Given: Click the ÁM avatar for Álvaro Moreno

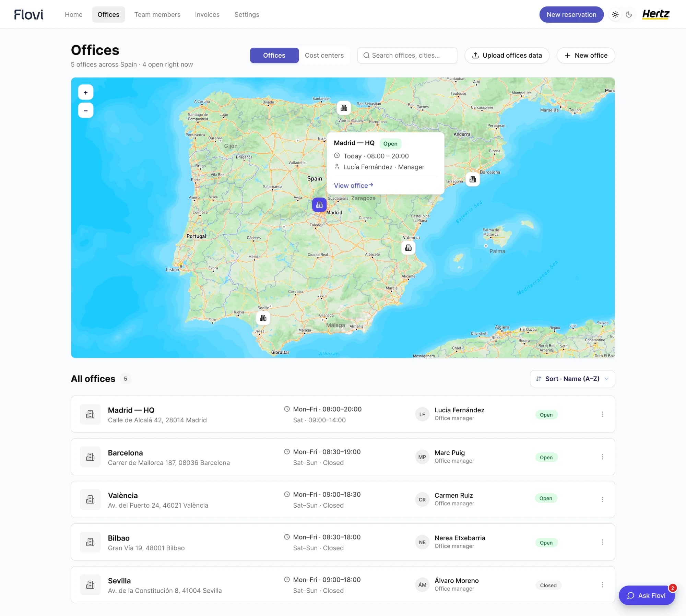Looking at the screenshot, I should click(x=422, y=585).
